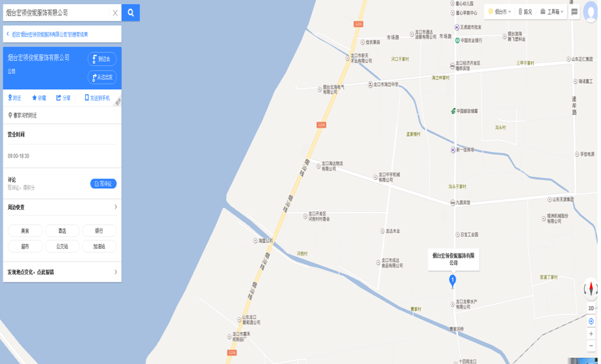Viewport: 601px width, 364px height.
Task: Click the compass north indicator
Action: pyautogui.click(x=591, y=288)
